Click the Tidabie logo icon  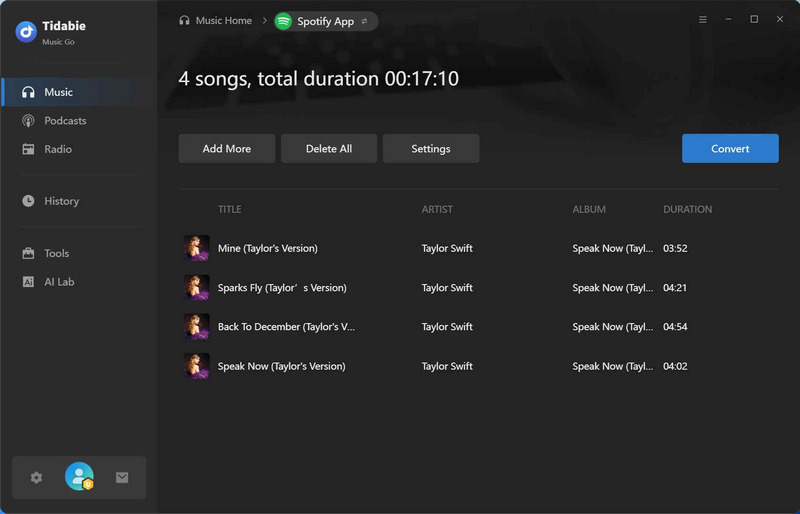pos(26,32)
